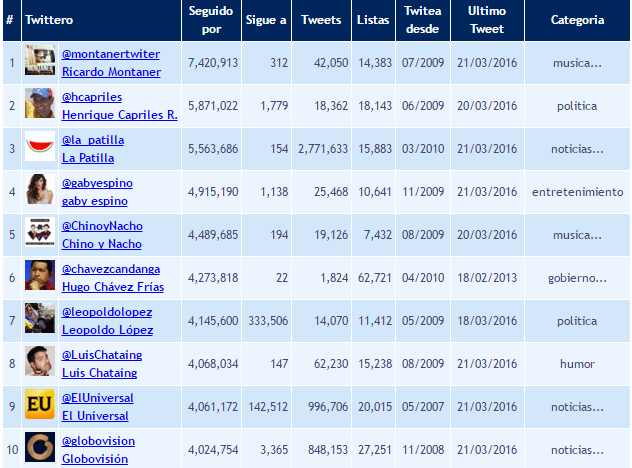Open the Luis Chataing name link

(100, 373)
